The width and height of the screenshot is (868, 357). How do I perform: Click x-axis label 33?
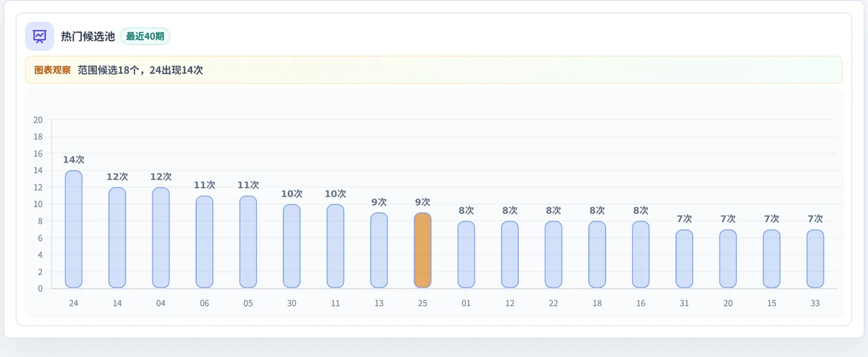coord(815,303)
